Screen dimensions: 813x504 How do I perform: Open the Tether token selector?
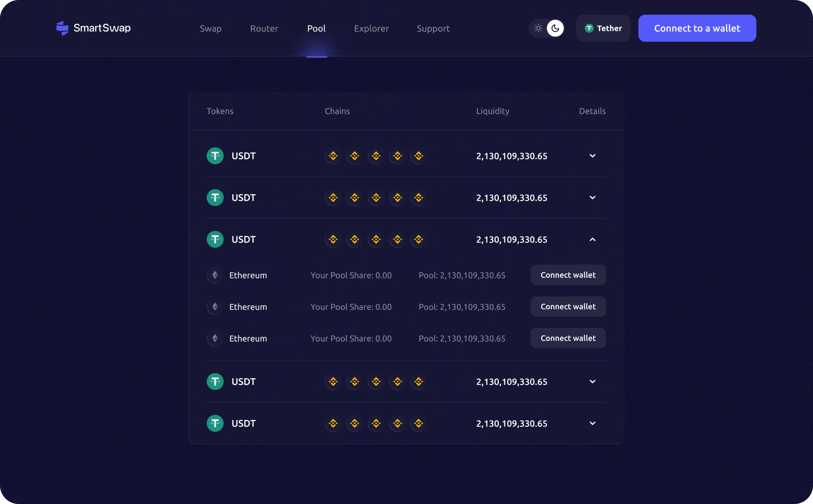(603, 28)
